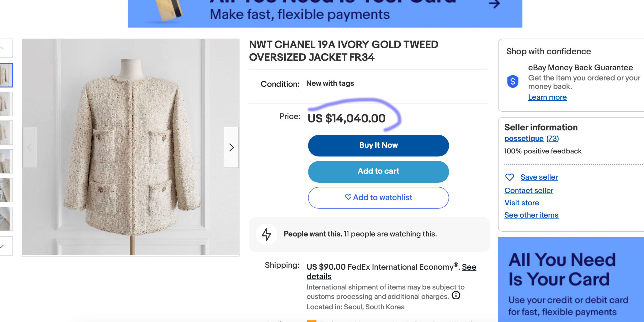
Task: Click the Money Back Guarantee shield icon
Action: coord(513,82)
